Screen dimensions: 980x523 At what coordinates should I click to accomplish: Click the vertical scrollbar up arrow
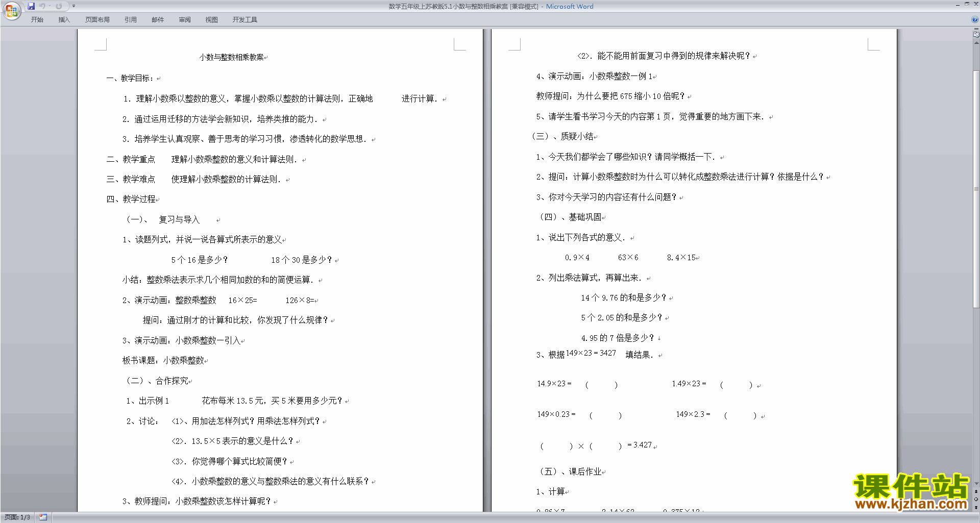click(976, 43)
